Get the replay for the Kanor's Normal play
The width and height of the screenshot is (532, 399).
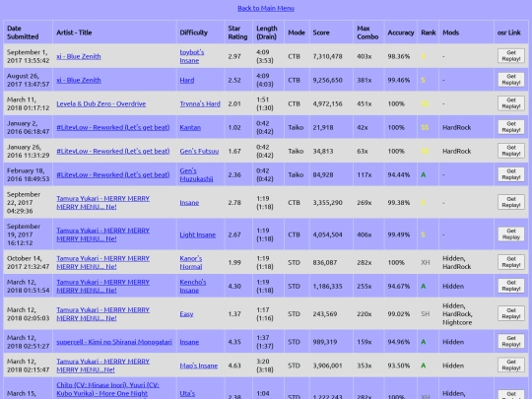511,262
